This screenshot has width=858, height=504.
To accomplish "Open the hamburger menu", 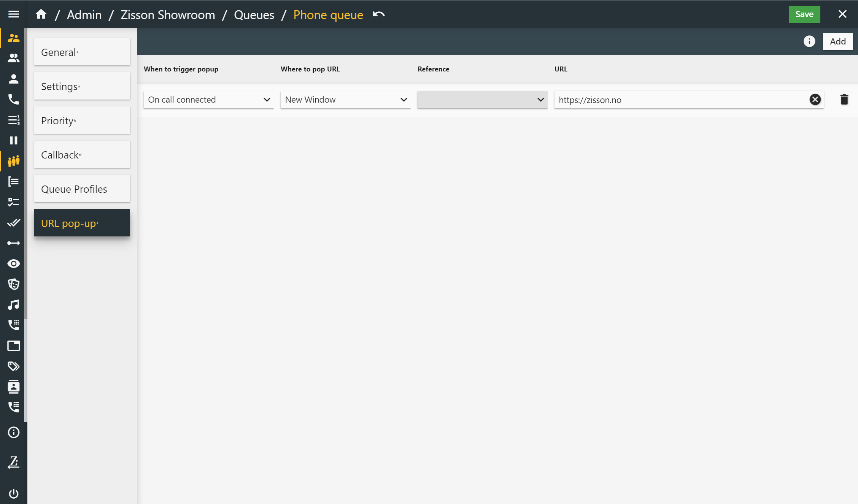I will pyautogui.click(x=14, y=14).
